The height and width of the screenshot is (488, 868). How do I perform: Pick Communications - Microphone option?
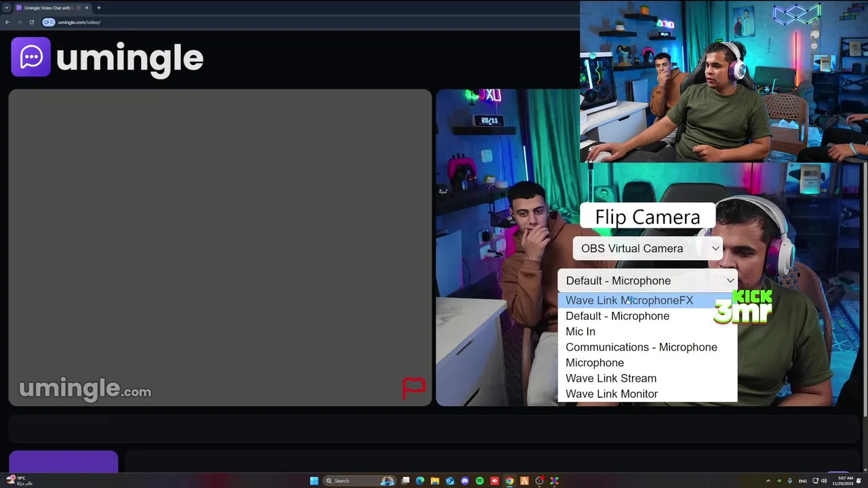647,347
